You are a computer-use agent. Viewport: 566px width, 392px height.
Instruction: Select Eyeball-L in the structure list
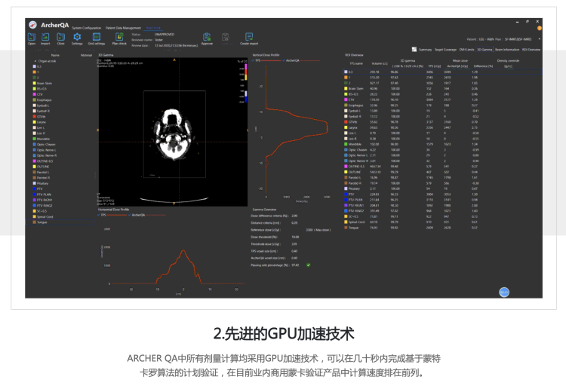pyautogui.click(x=43, y=106)
